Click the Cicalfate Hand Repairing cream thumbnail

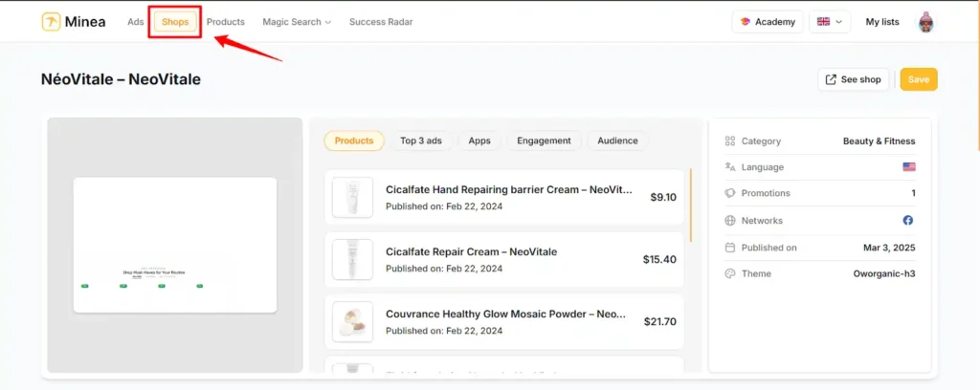tap(352, 197)
